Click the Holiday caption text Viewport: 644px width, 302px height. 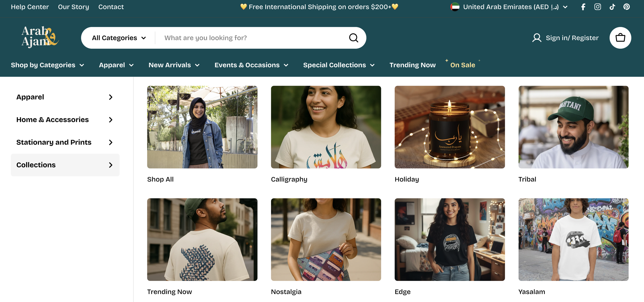click(407, 179)
